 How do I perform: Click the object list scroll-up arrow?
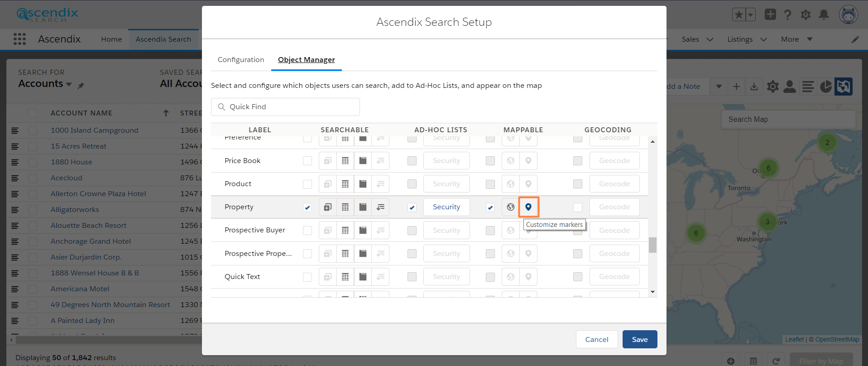point(652,142)
